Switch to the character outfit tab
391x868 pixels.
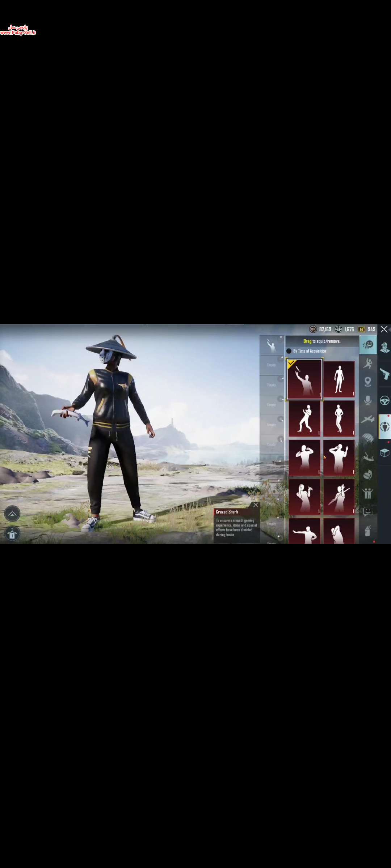pyautogui.click(x=384, y=348)
